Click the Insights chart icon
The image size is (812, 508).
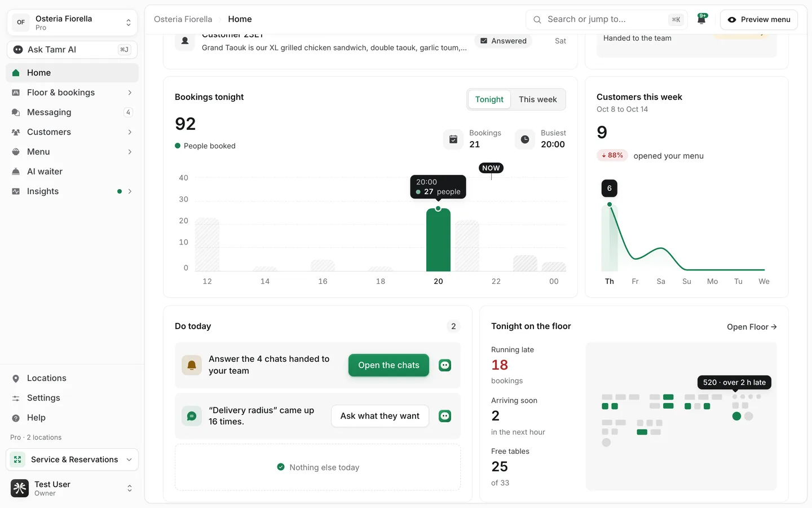point(16,191)
